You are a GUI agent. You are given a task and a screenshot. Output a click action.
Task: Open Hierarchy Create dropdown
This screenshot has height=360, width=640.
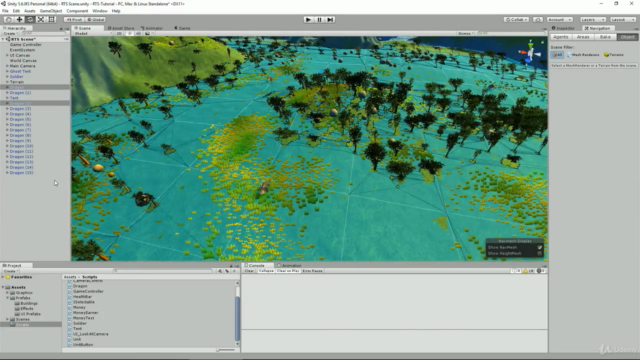(10, 33)
